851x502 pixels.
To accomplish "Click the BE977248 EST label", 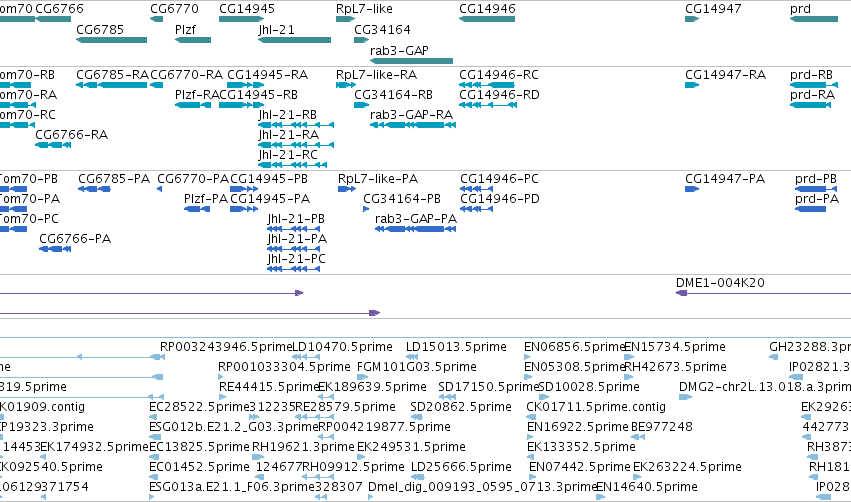I will point(662,427).
